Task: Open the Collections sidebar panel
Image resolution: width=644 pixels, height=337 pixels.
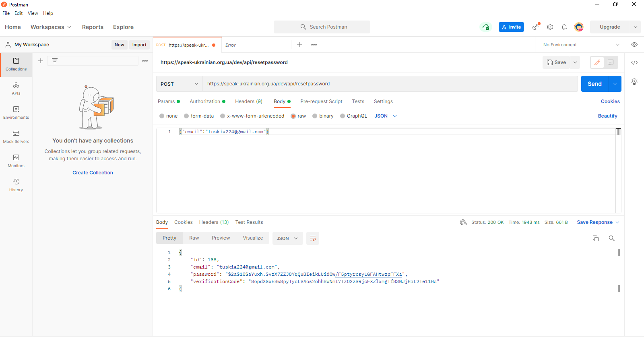Action: tap(16, 64)
